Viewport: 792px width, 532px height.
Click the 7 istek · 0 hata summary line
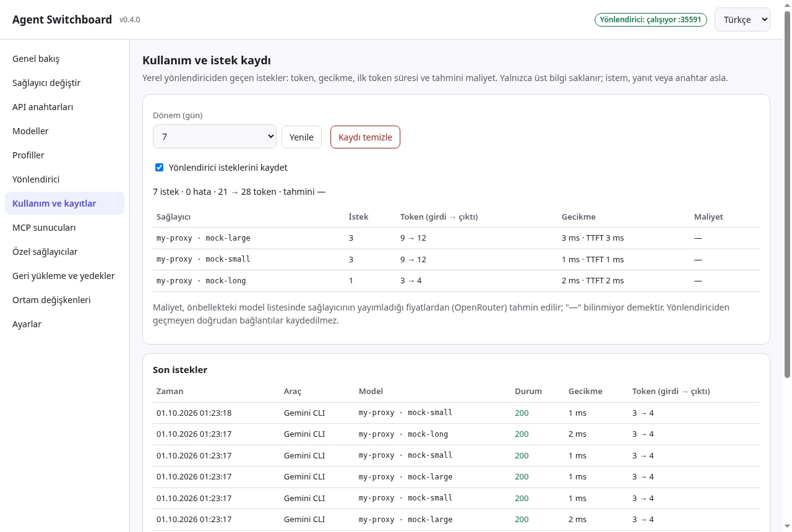pos(239,192)
